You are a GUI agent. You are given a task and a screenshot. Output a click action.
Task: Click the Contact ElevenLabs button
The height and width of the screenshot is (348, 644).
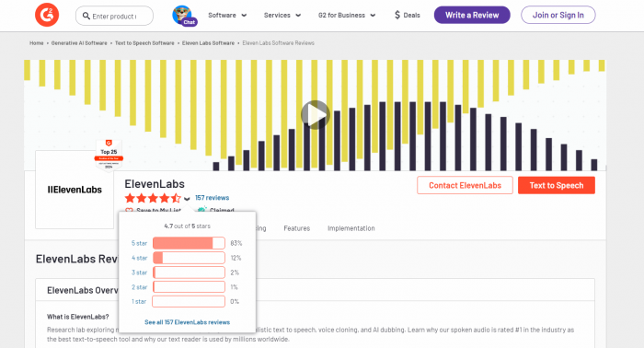(465, 185)
